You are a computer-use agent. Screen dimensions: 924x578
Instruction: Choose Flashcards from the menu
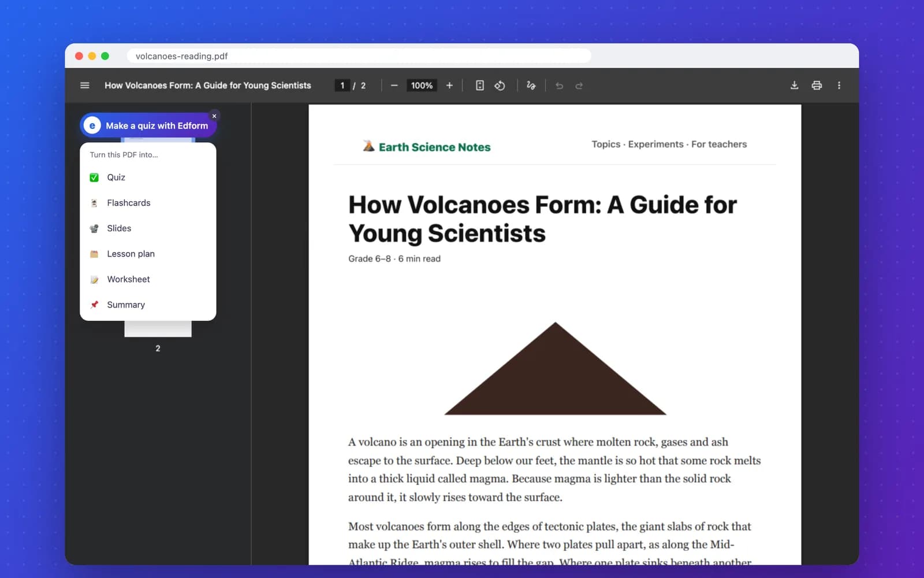pos(148,203)
